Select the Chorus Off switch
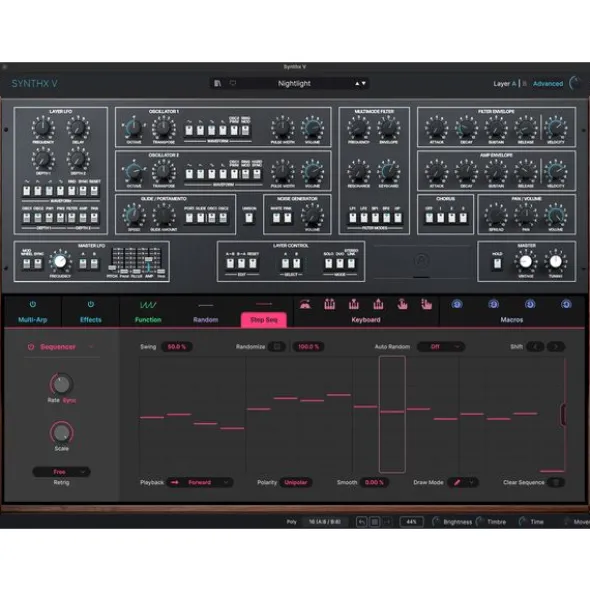Image resolution: width=590 pixels, height=591 pixels. [429, 218]
